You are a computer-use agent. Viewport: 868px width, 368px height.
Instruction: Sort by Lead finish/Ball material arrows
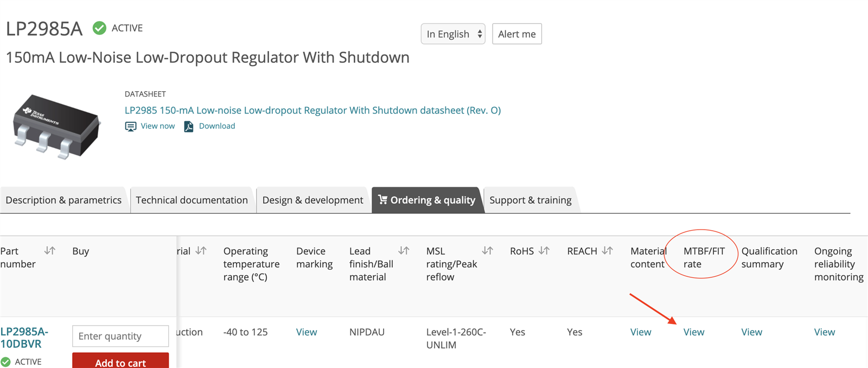(404, 251)
